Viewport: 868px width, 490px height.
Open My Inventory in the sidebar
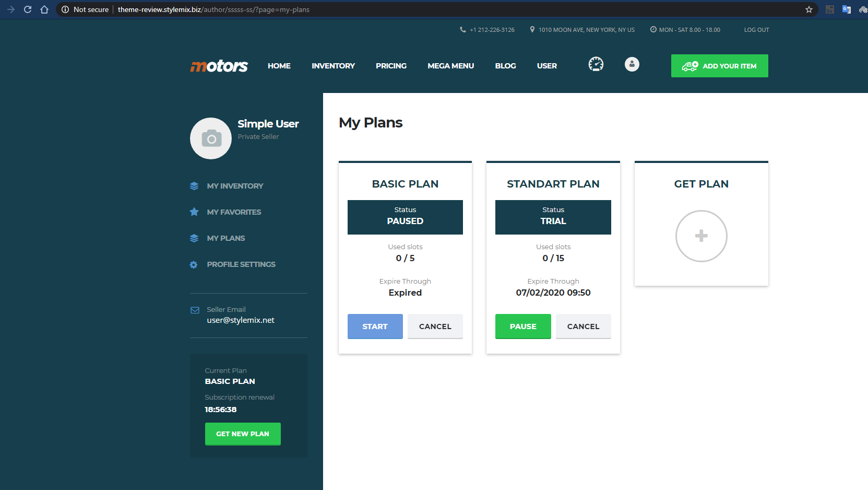pos(234,186)
